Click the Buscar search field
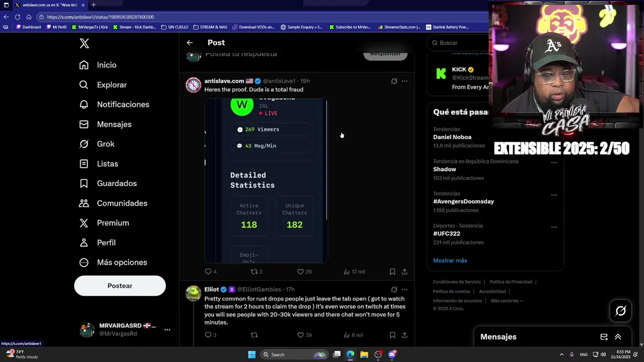 [459, 43]
